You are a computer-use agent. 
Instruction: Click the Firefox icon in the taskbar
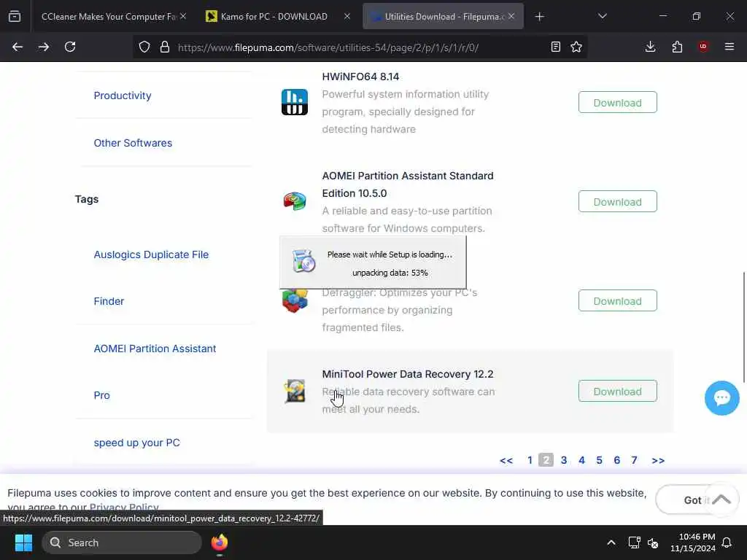click(219, 542)
